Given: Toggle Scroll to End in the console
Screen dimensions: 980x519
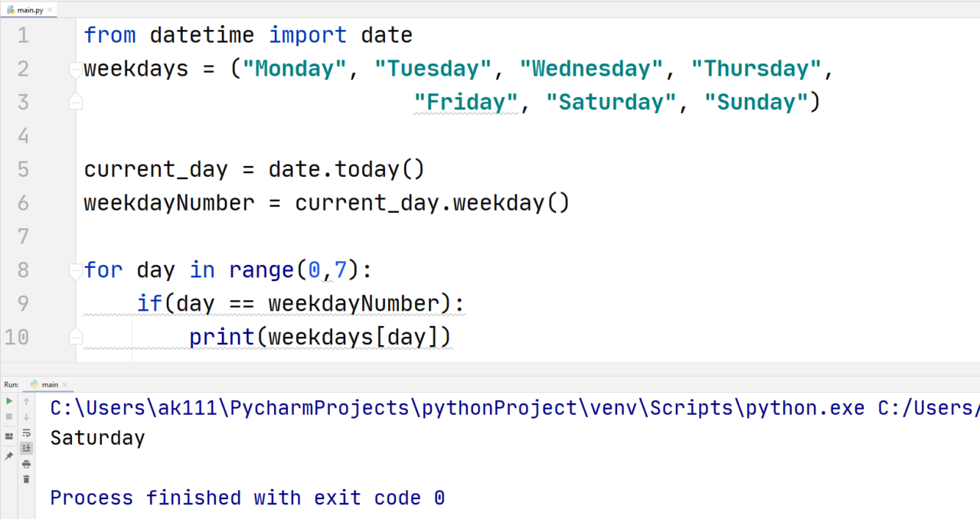Looking at the screenshot, I should click(26, 448).
